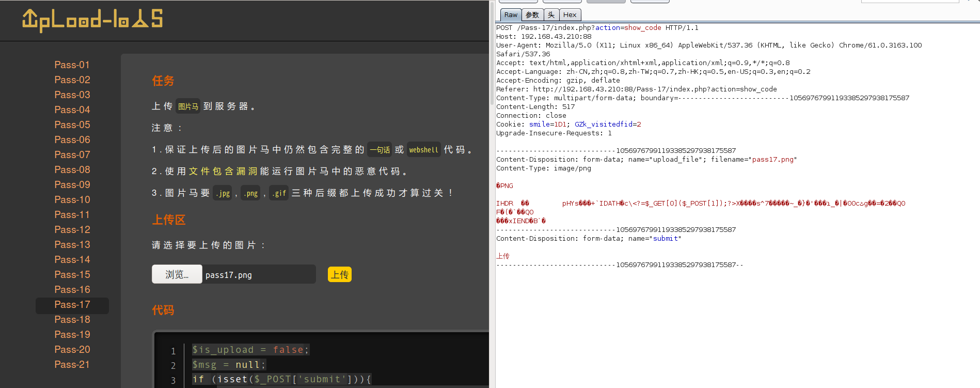Click the pass17.png file name field

pyautogui.click(x=259, y=274)
